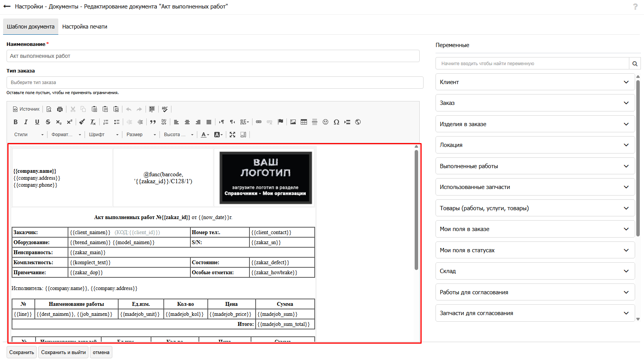The image size is (644, 361).
Task: Insert an image via toolbar icon
Action: click(293, 122)
